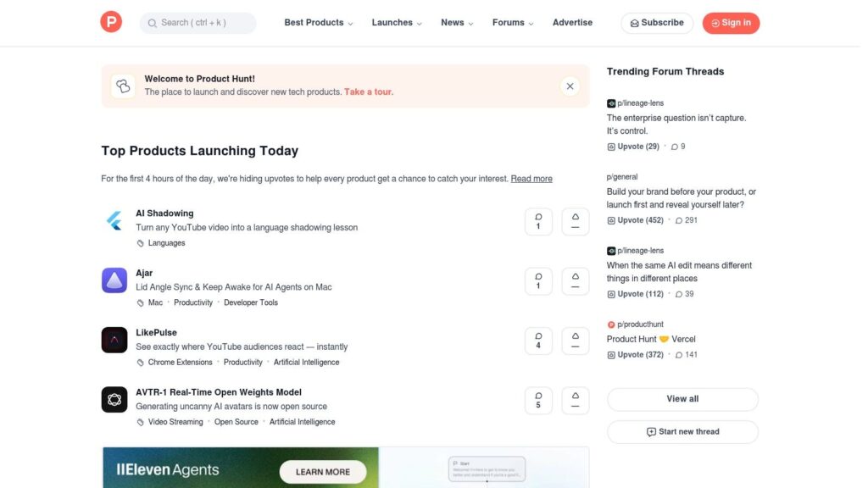Follow the Take a tour link
This screenshot has width=868, height=488.
coord(369,91)
